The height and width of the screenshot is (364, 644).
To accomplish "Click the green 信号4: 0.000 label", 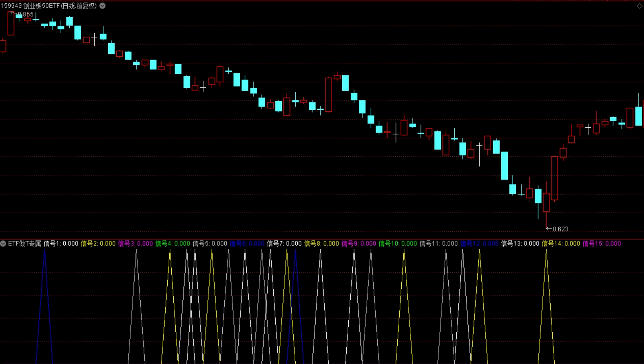I will point(173,244).
